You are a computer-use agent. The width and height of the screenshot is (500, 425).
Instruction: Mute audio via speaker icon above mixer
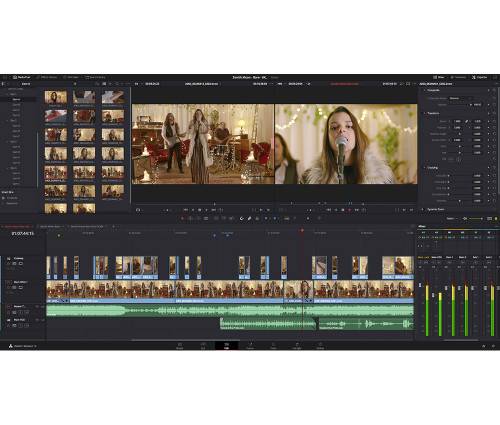tap(465, 219)
